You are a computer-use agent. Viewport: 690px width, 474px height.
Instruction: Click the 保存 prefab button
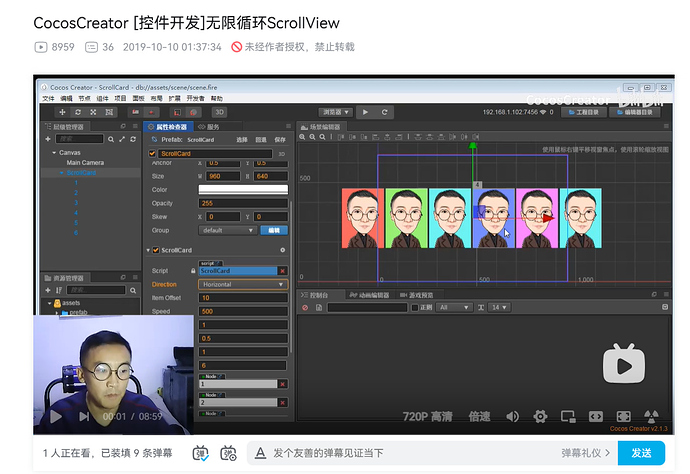[280, 140]
